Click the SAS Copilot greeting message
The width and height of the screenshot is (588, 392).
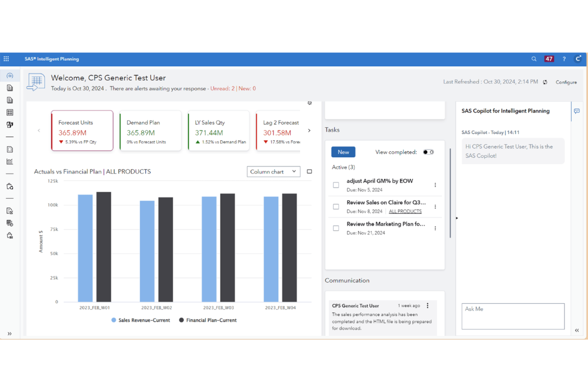[x=513, y=151]
